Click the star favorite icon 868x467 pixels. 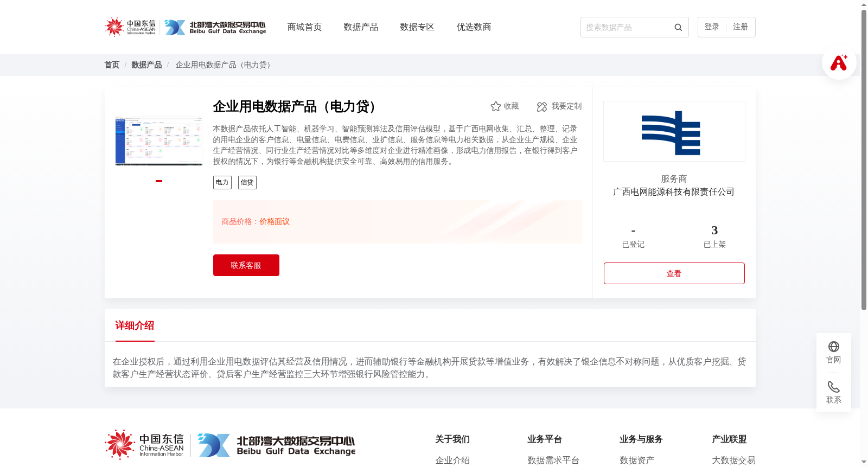[x=496, y=106]
